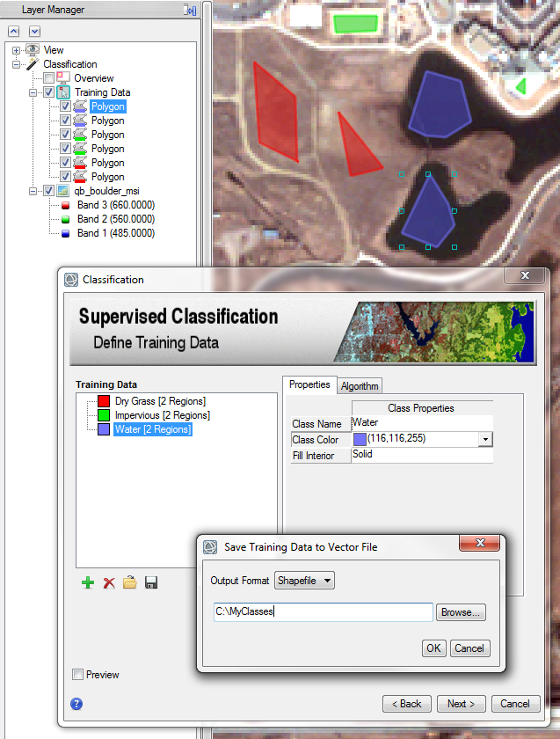
Task: Click the Layer Manager detach panel icon
Action: pyautogui.click(x=189, y=10)
